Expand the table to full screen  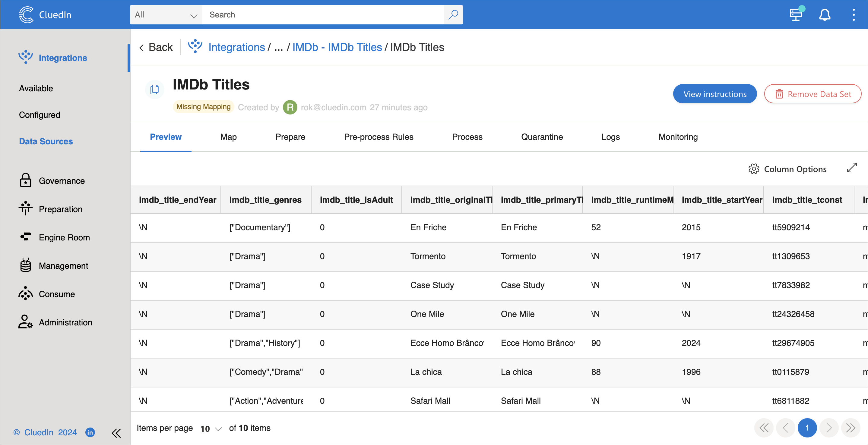852,168
